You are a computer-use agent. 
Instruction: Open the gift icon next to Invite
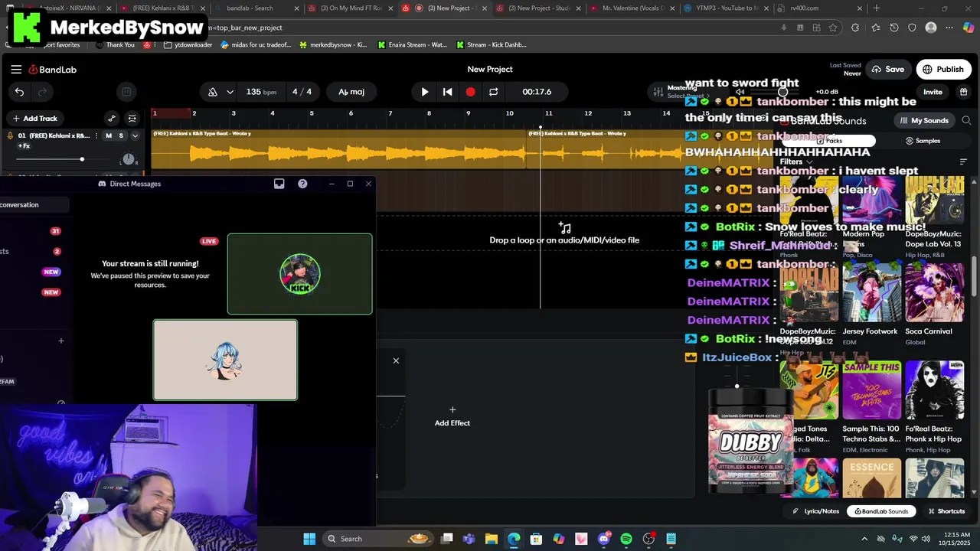pos(963,92)
